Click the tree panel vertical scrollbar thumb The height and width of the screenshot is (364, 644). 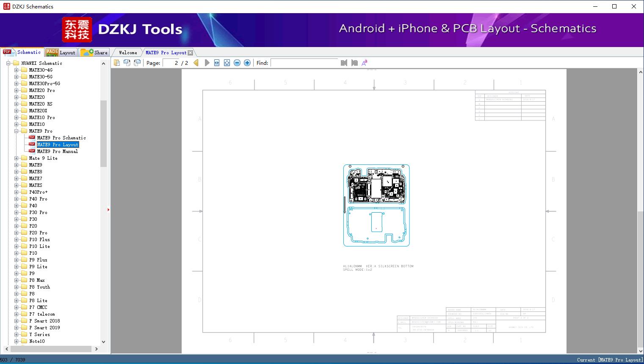point(103,133)
